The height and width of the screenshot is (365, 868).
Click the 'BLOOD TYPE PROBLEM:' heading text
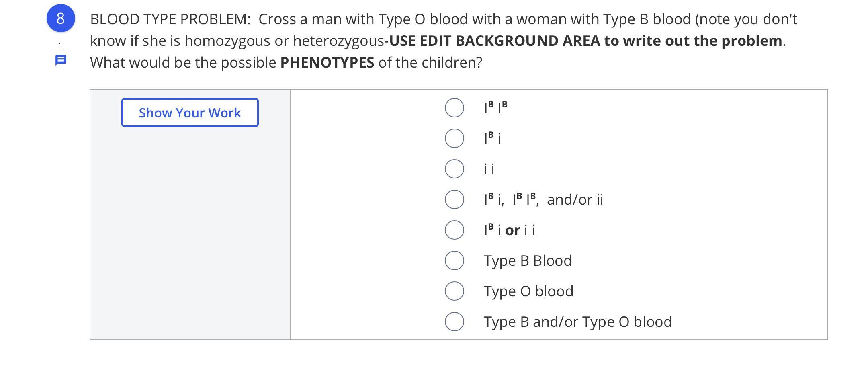point(170,19)
